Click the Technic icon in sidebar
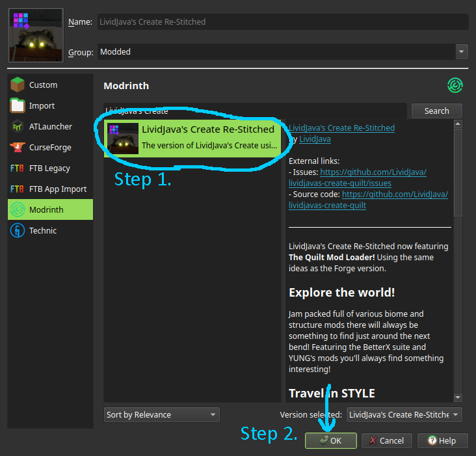This screenshot has width=476, height=456. pos(18,231)
